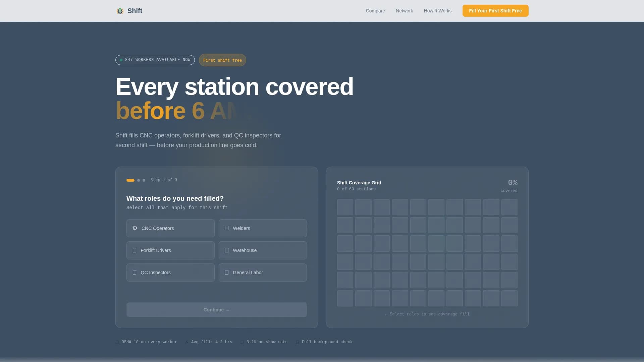Screen dimensions: 644x362
Task: Open the Network nav link
Action: [x=404, y=11]
